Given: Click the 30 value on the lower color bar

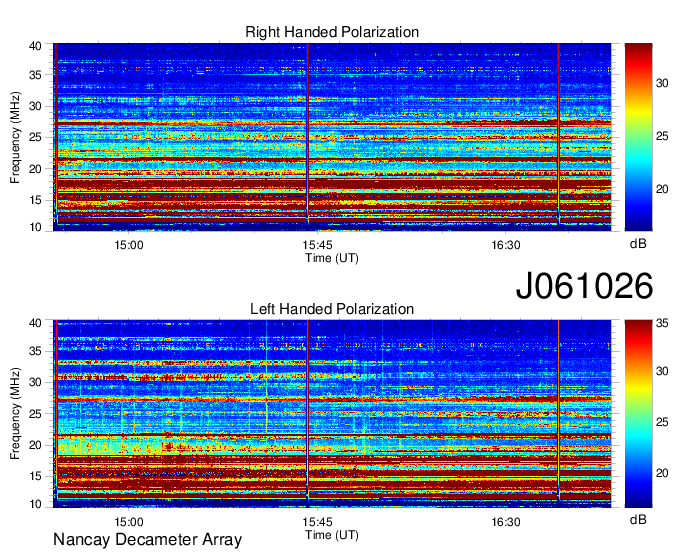Looking at the screenshot, I should point(662,371).
